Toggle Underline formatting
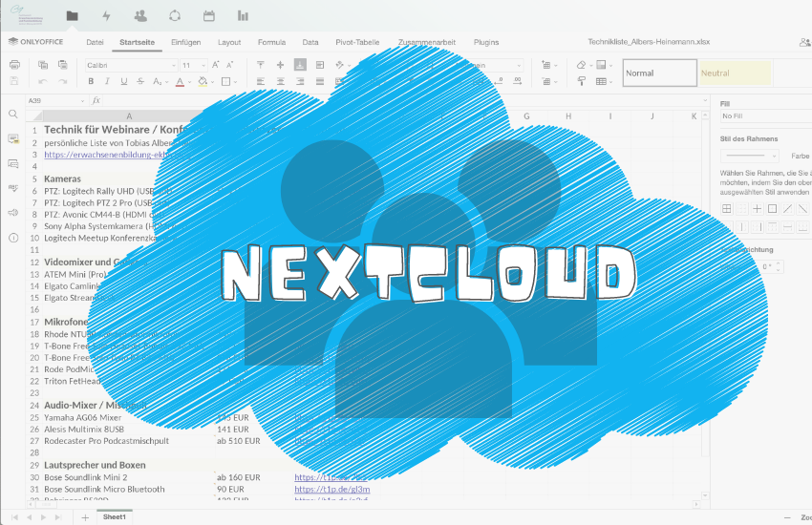812x525 pixels. 124,82
